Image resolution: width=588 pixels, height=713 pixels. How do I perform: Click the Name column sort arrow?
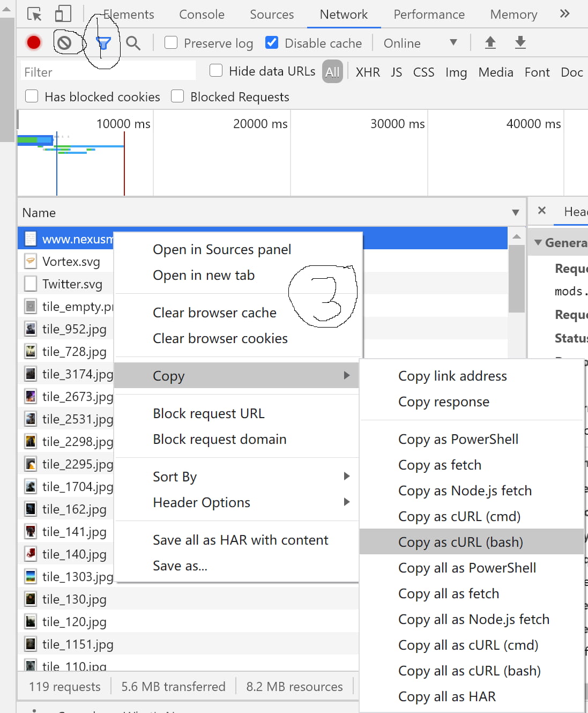point(516,213)
